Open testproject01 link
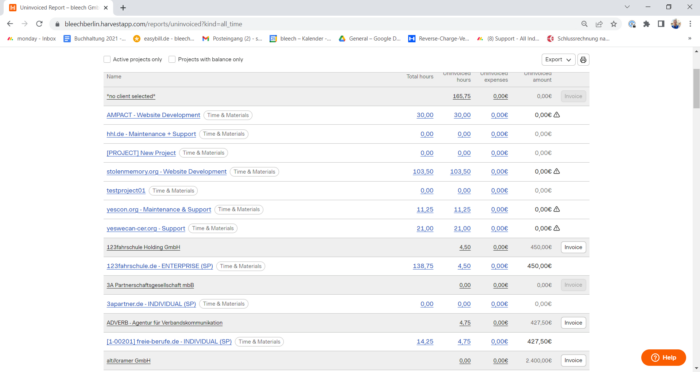Image resolution: width=700 pixels, height=372 pixels. (126, 191)
